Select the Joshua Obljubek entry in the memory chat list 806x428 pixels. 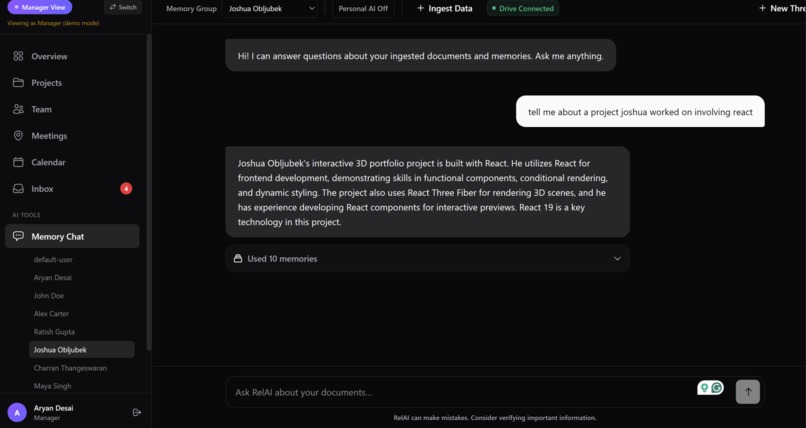click(x=82, y=349)
